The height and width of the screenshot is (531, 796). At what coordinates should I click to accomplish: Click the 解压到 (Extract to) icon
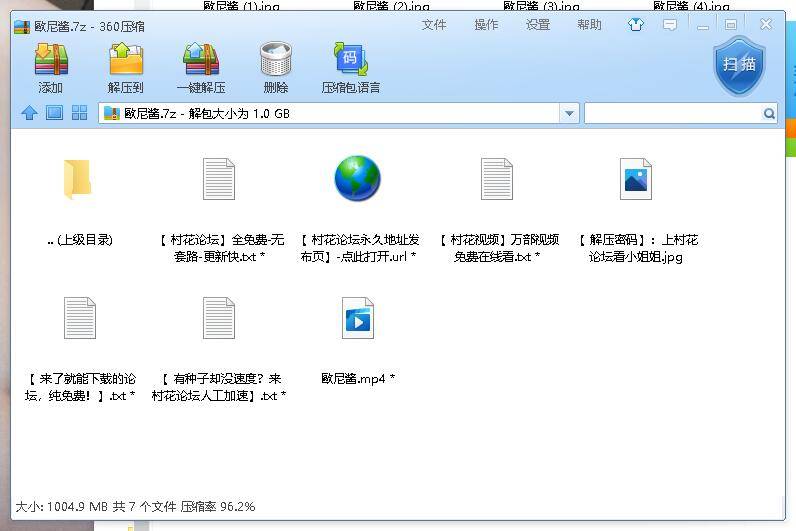tap(126, 68)
